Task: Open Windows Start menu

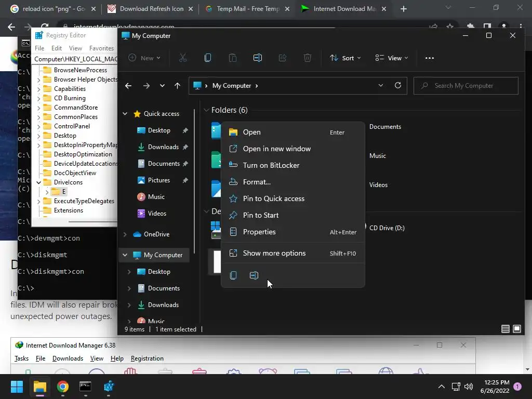Action: 17,387
